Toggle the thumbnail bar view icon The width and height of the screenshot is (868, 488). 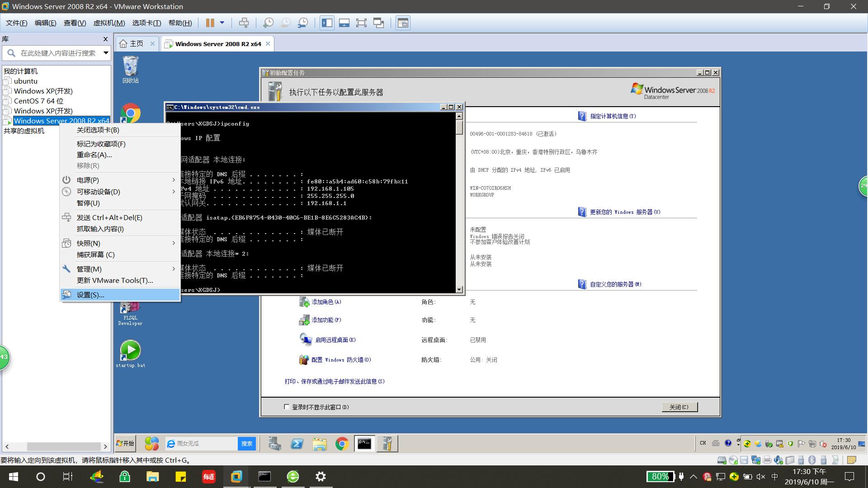pos(344,23)
